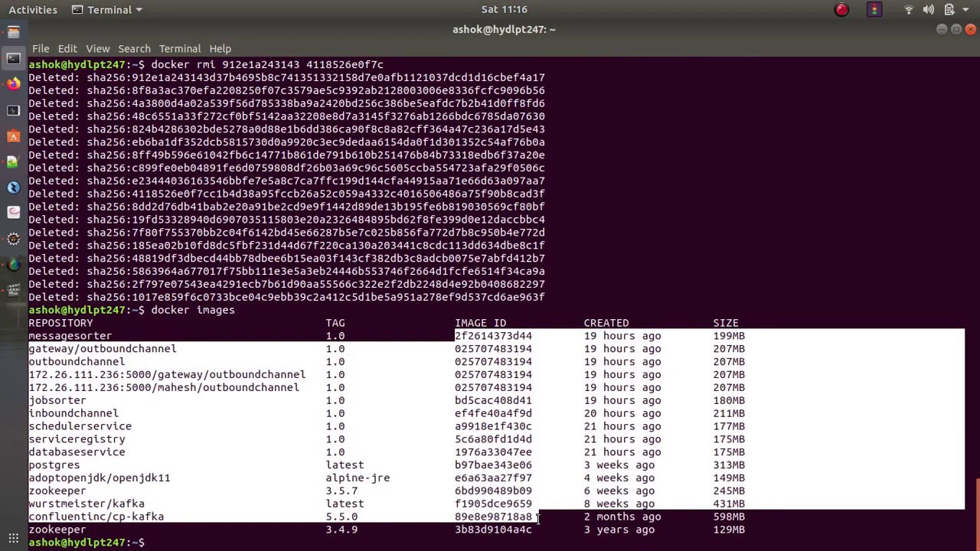Click the messagesorter repository name

click(70, 336)
